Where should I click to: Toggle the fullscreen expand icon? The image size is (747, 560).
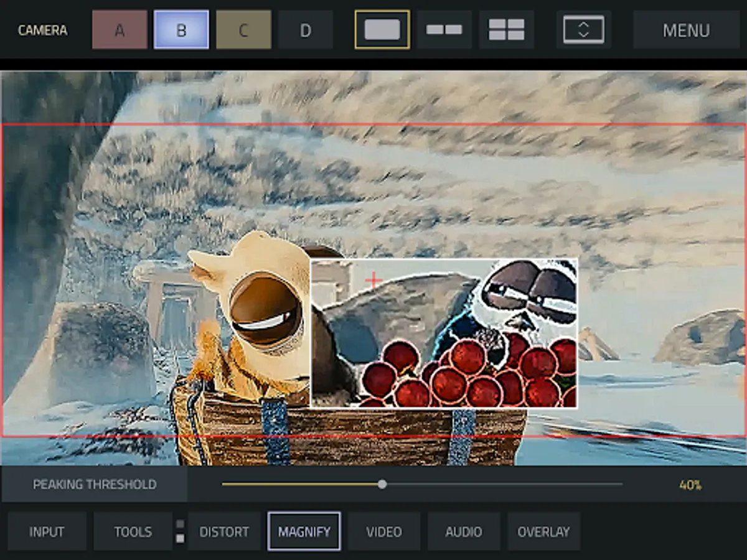[x=583, y=29]
